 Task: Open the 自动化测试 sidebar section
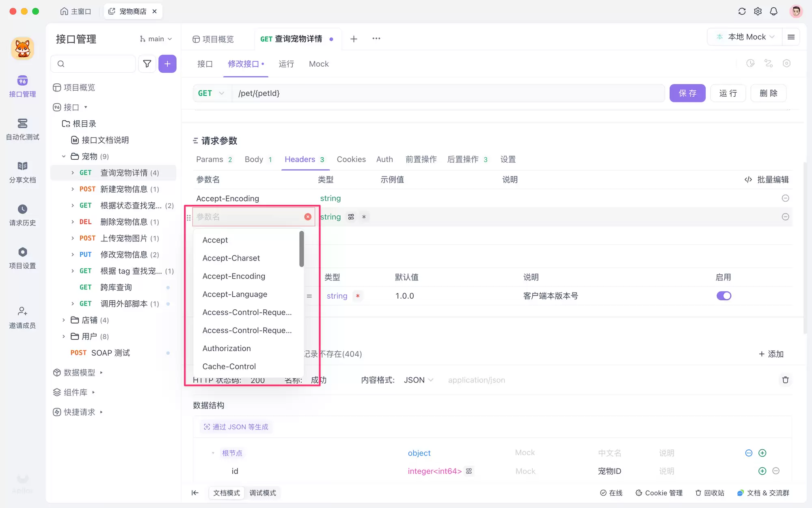point(22,129)
